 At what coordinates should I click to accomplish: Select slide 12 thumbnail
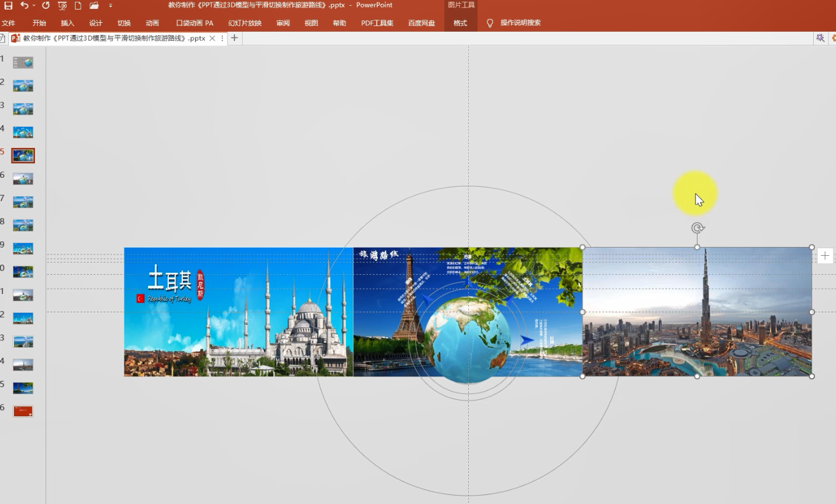point(23,318)
